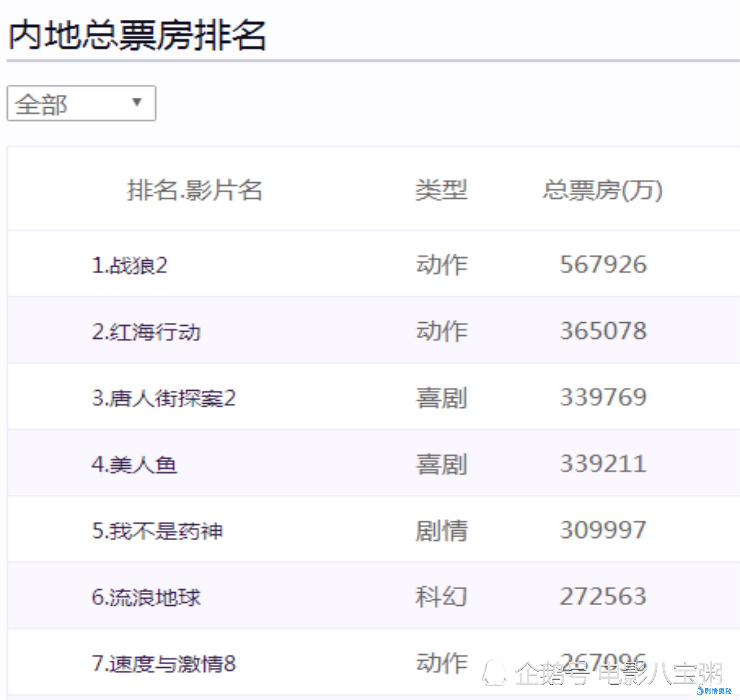Click the 喜剧 genre of 美人鱼
The image size is (740, 700).
(441, 464)
